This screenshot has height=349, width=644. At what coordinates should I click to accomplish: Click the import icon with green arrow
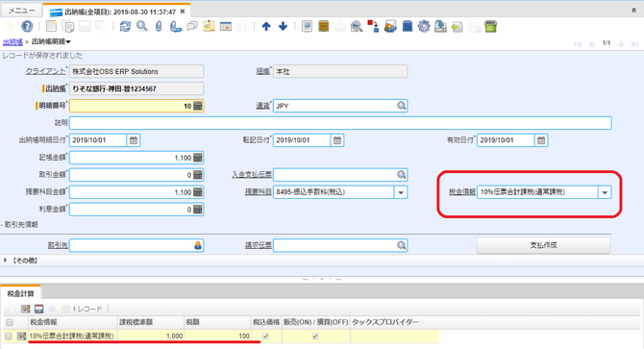458,27
